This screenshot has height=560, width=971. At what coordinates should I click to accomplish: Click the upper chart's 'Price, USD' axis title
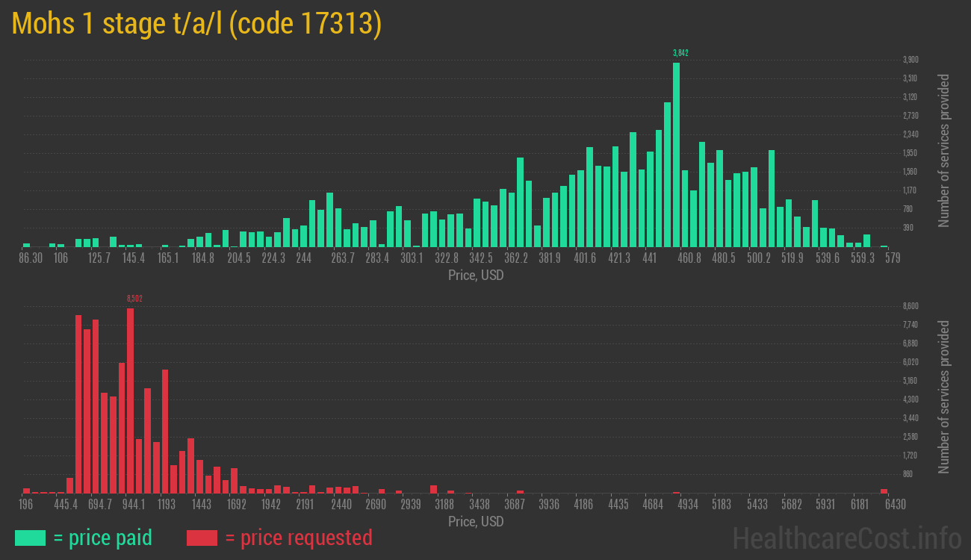[476, 276]
